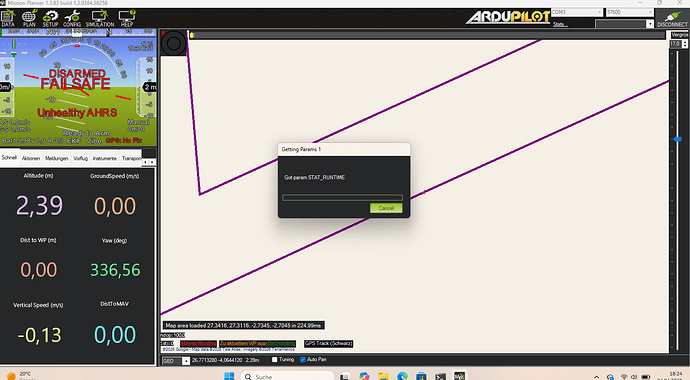Image resolution: width=690 pixels, height=380 pixels.
Task: Select the Meldungen tab
Action: [x=57, y=158]
